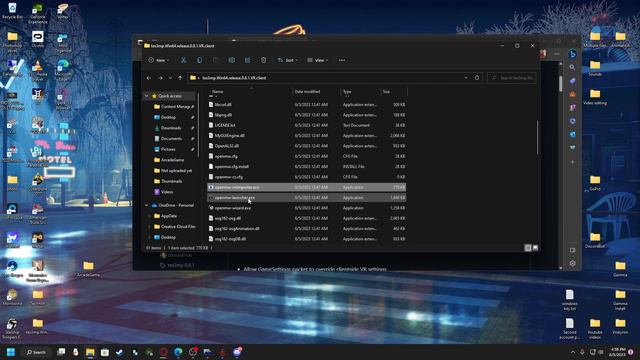Open the address bar history dropdown
This screenshot has height=360, width=640.
click(466, 78)
